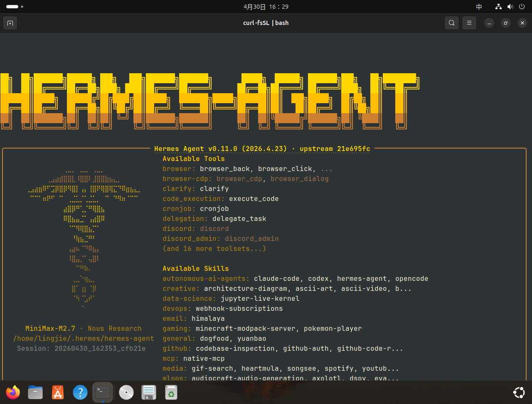The height and width of the screenshot is (404, 532).
Task: Open the App Center dock icon
Action: coord(58,392)
